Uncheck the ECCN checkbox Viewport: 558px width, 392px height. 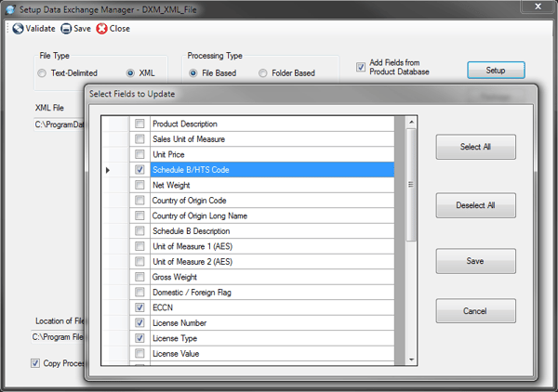pos(139,307)
